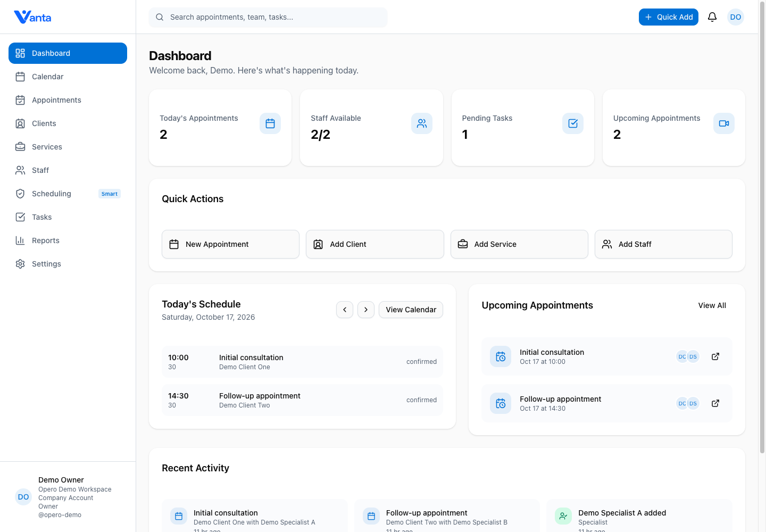
Task: Open the DO user avatar in the header
Action: [736, 17]
